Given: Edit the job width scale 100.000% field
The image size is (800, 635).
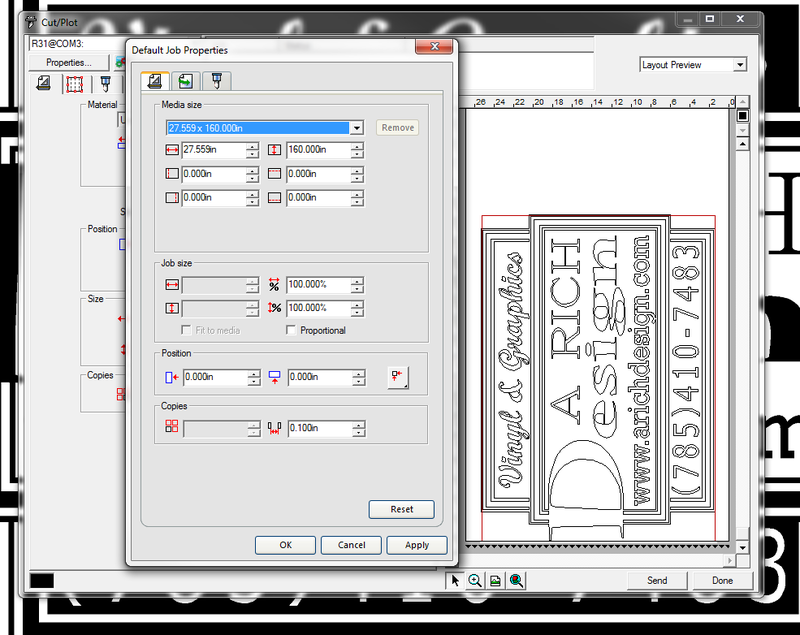Looking at the screenshot, I should click(318, 284).
